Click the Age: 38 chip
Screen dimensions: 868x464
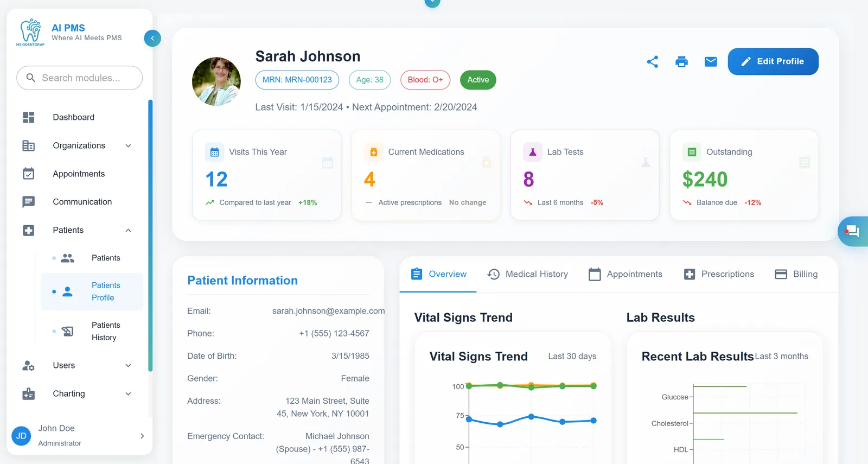tap(370, 80)
